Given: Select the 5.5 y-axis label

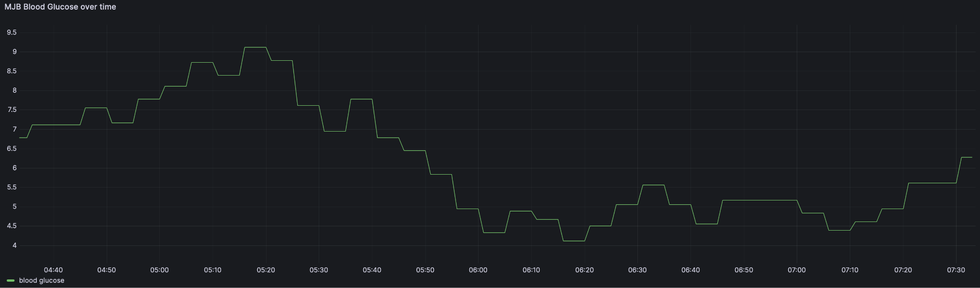Looking at the screenshot, I should [x=12, y=188].
